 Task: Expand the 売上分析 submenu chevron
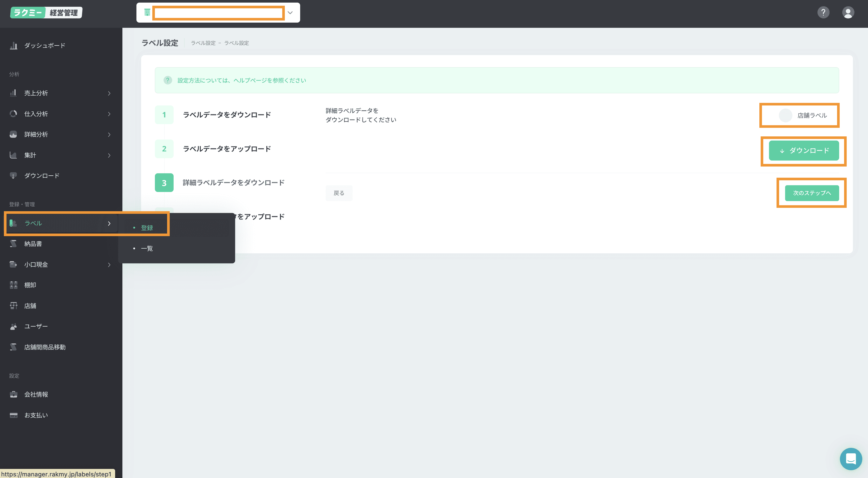(x=109, y=93)
